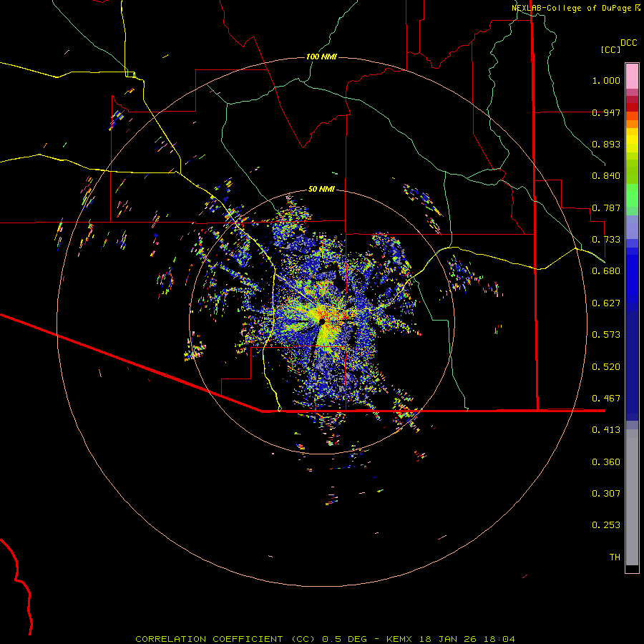Click the Correlation Coefficient KEMX caption text
644x644 pixels.
pos(325,639)
